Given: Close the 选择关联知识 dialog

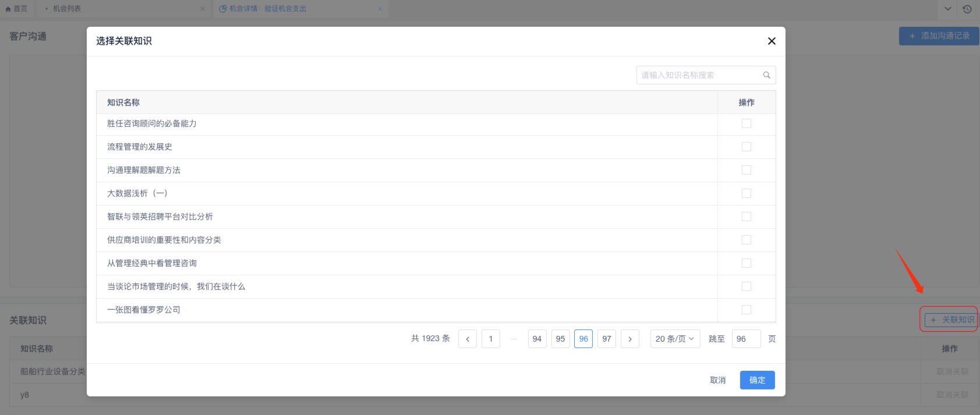Looking at the screenshot, I should pos(772,41).
